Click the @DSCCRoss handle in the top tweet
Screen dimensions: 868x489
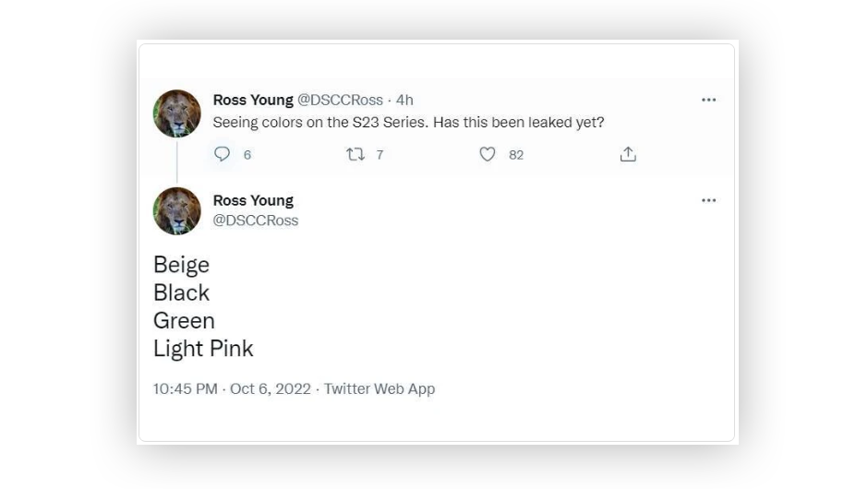pyautogui.click(x=340, y=100)
